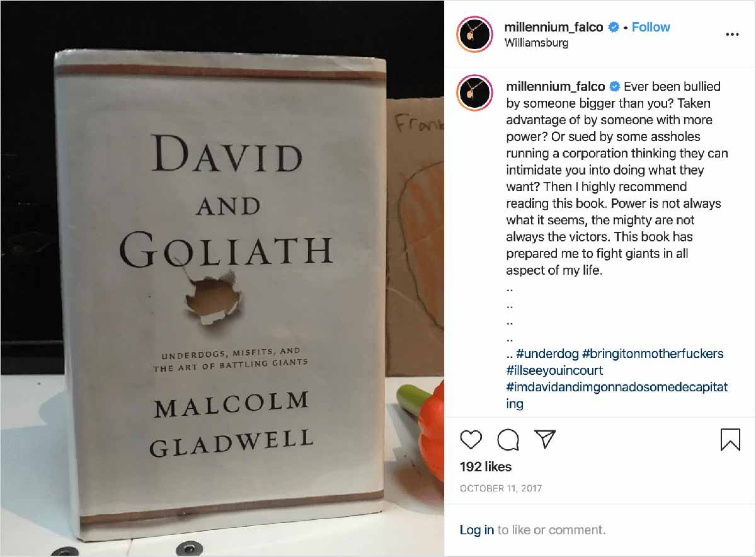Click verified badge beside header username
Viewport: 756px width, 557px height.
point(613,27)
